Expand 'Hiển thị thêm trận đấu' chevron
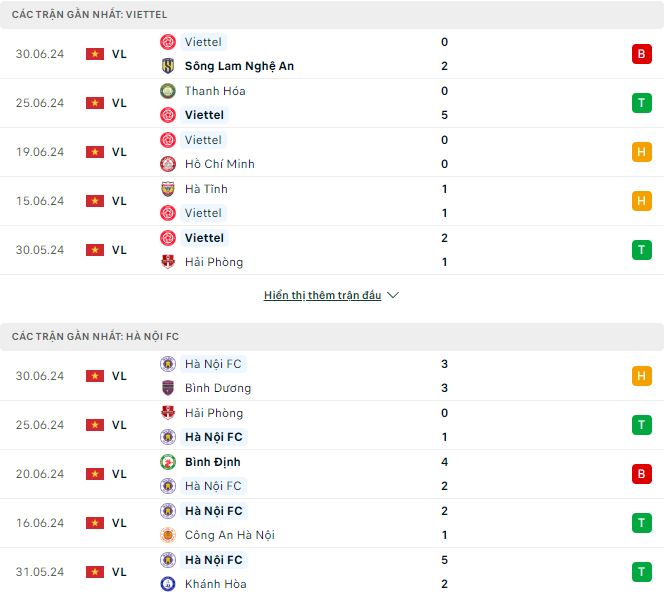Screen dimensions: 667x594 [x=393, y=296]
